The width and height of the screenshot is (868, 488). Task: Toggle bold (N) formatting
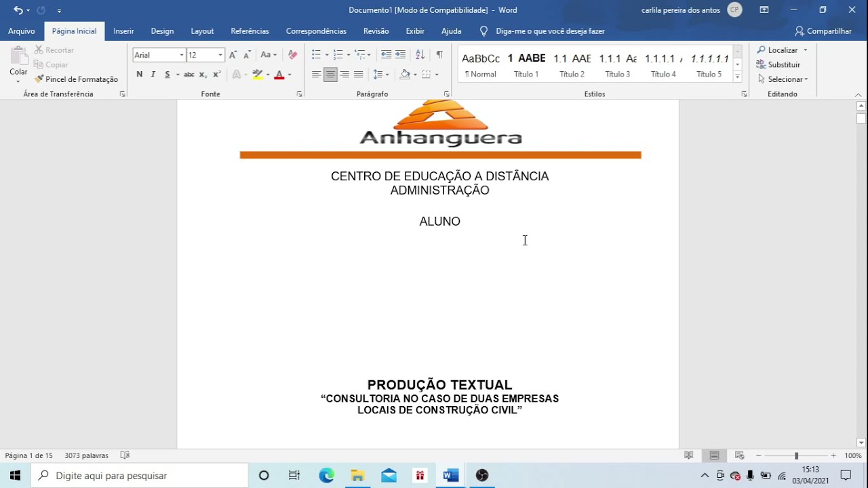pyautogui.click(x=139, y=75)
